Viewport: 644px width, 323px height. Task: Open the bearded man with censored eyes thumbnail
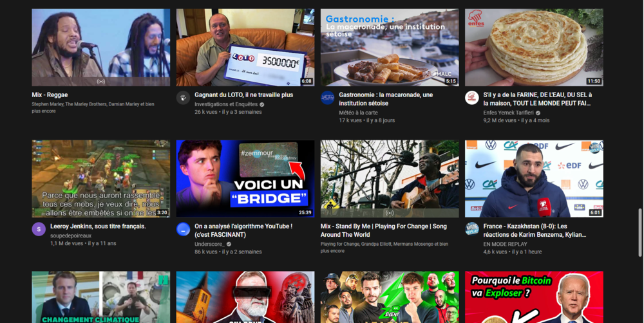click(245, 297)
